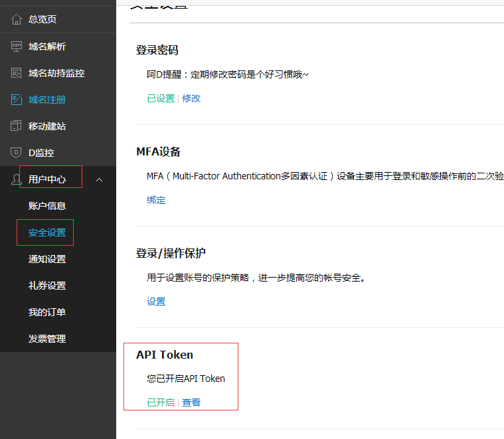The width and height of the screenshot is (504, 439).
Task: Click the shield icon beside D监控
Action: coord(17,153)
